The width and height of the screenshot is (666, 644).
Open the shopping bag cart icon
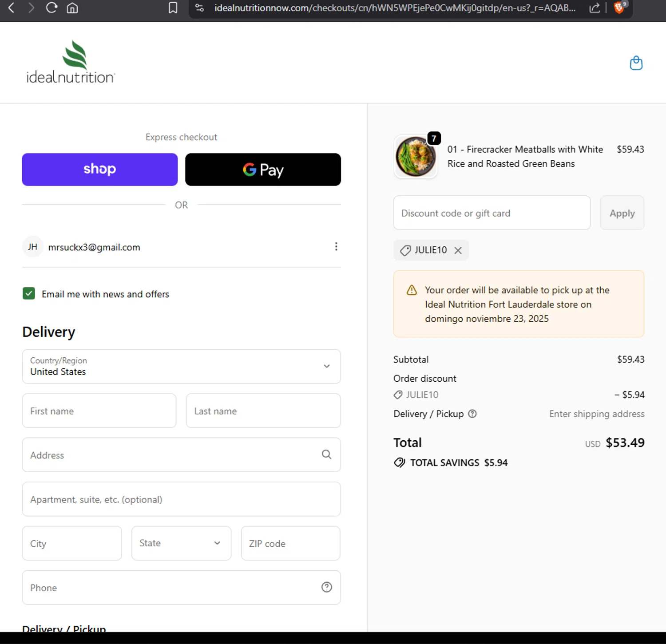point(636,63)
